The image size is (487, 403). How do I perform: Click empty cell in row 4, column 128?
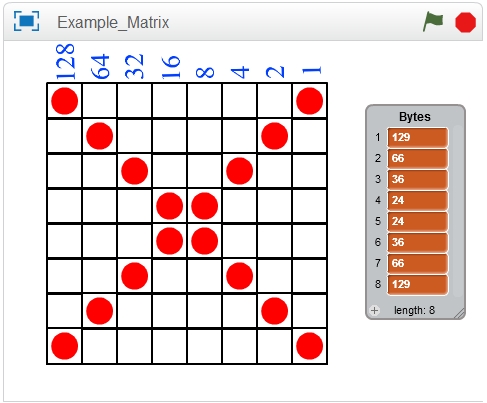click(x=65, y=206)
